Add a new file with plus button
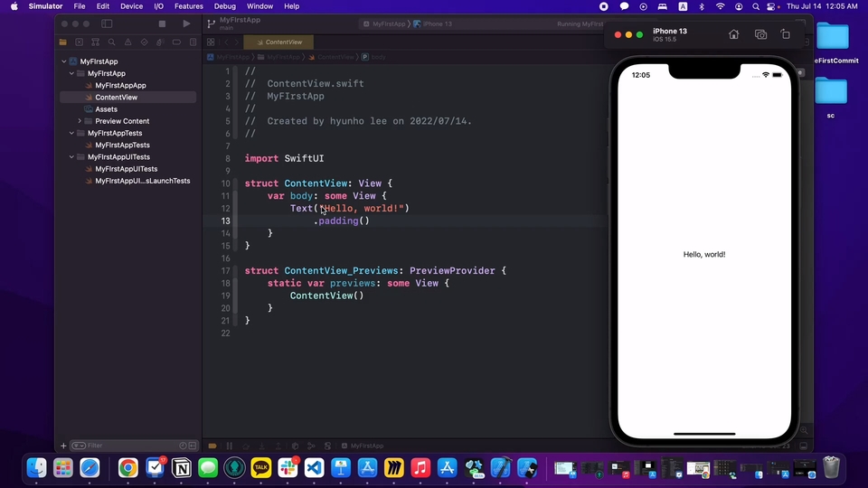The image size is (868, 488). [x=63, y=446]
